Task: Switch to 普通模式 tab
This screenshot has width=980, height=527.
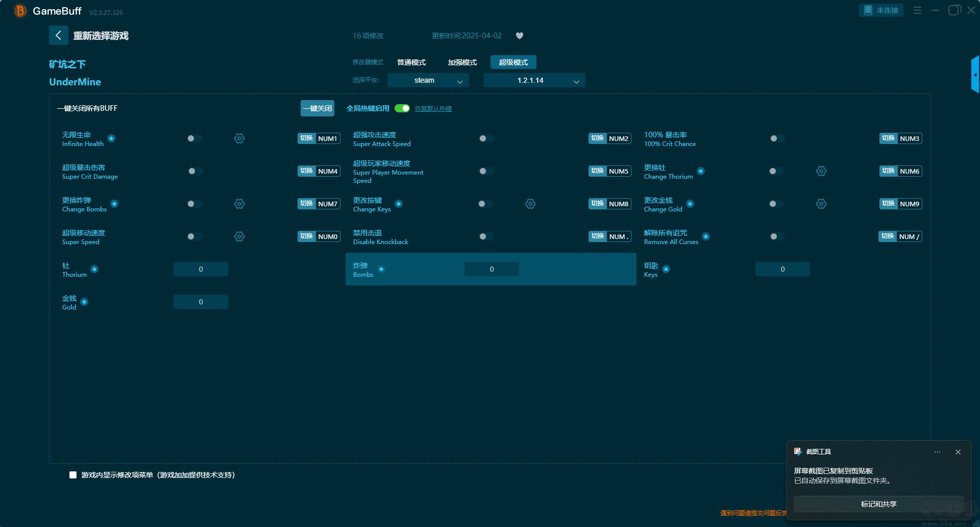Action: click(411, 62)
